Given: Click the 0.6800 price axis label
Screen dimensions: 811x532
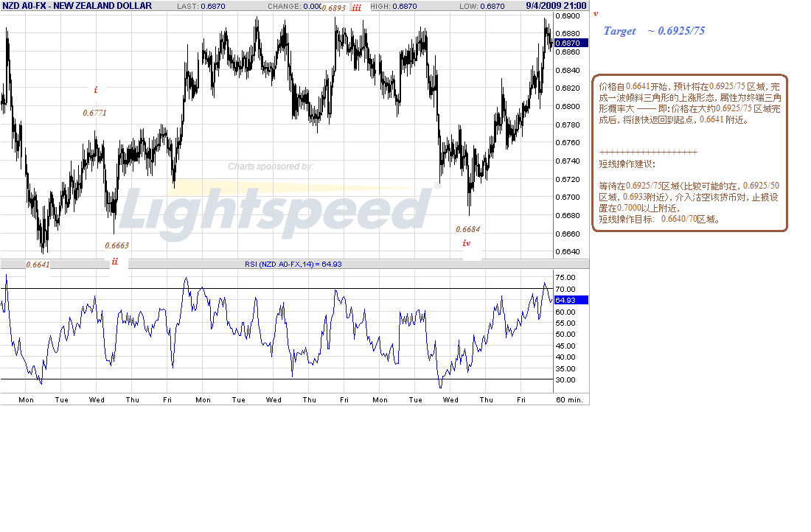Looking at the screenshot, I should coord(568,107).
